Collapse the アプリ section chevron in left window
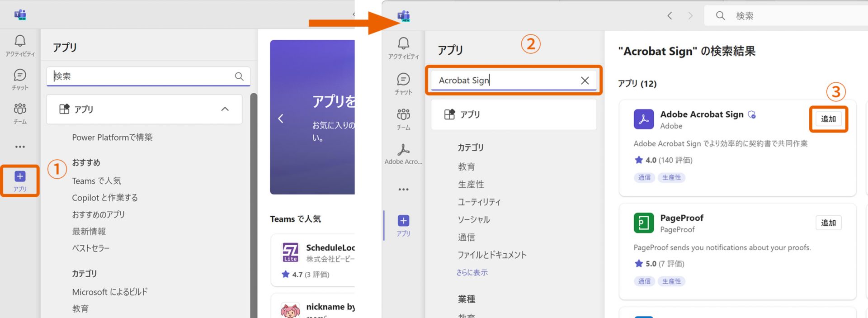The image size is (868, 318). [225, 109]
